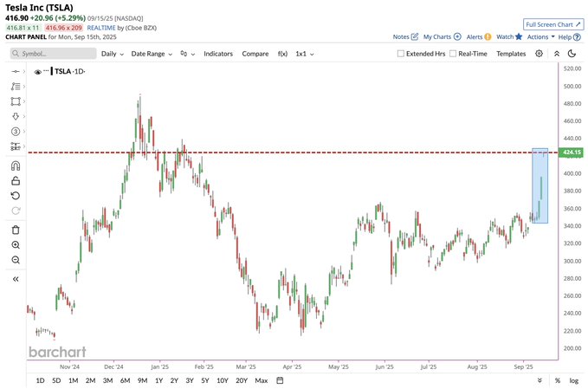Select the rectangle shapes tool

click(x=16, y=101)
